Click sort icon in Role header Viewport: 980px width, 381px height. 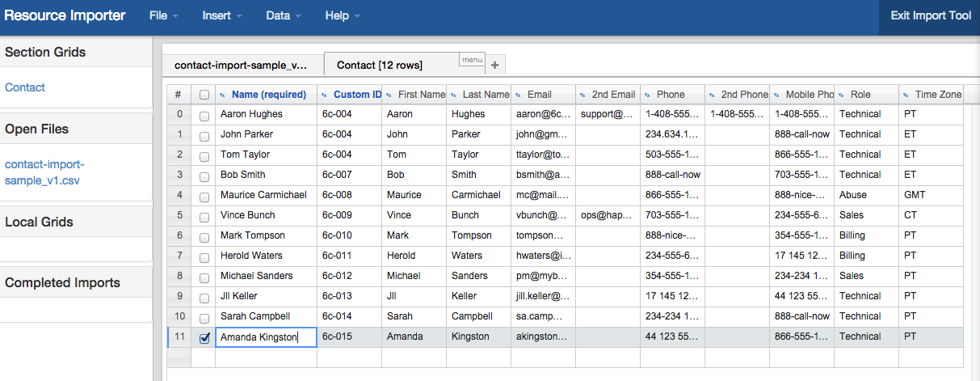841,95
